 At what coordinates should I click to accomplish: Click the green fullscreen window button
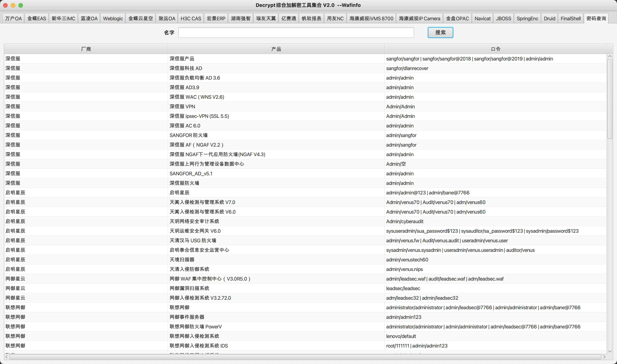(21, 5)
